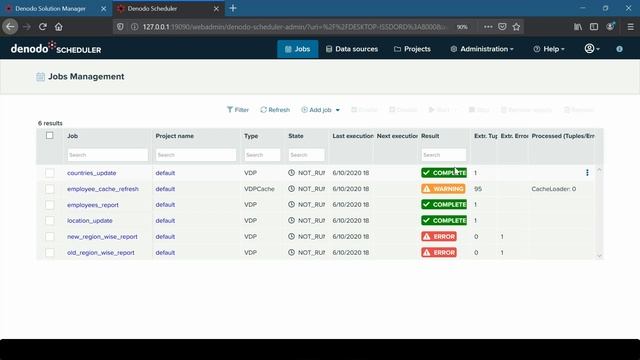Click the Denodo Scheduler logo

pos(56,48)
